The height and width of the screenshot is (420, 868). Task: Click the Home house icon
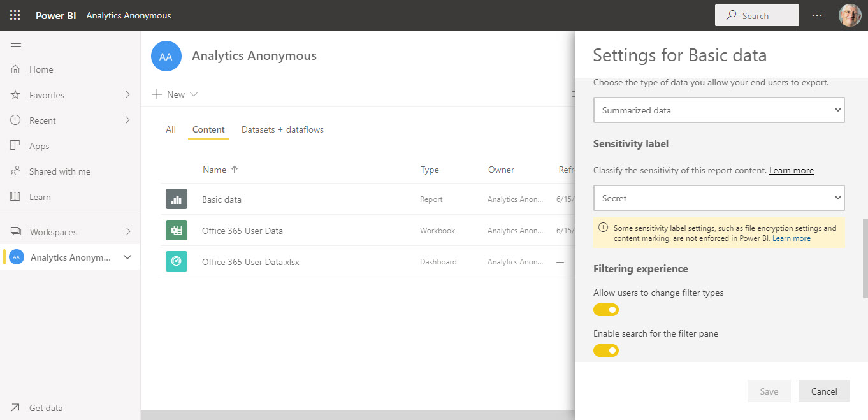pos(16,69)
